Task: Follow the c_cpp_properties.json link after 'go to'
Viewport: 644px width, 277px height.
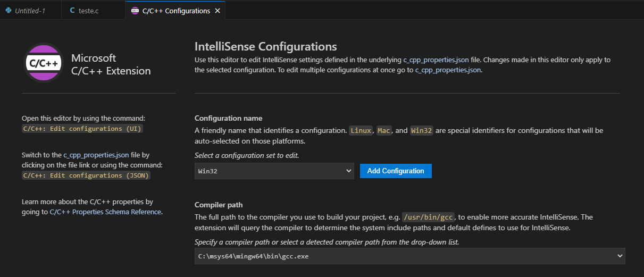Action: click(448, 70)
